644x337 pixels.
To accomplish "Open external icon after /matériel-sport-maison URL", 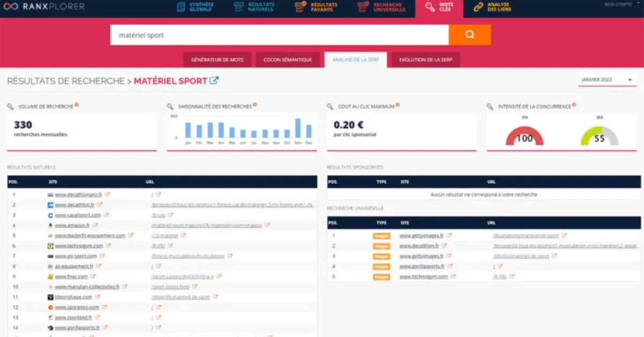I will [267, 225].
